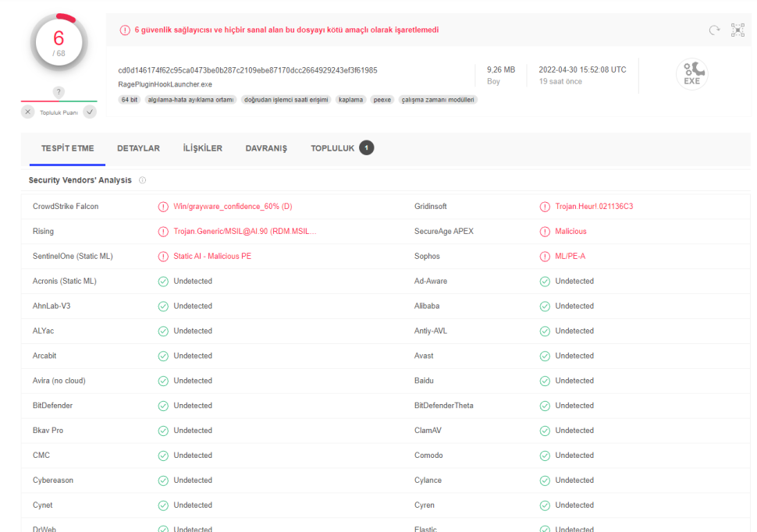Click the 'peexe' tag
757x532 pixels.
[382, 100]
